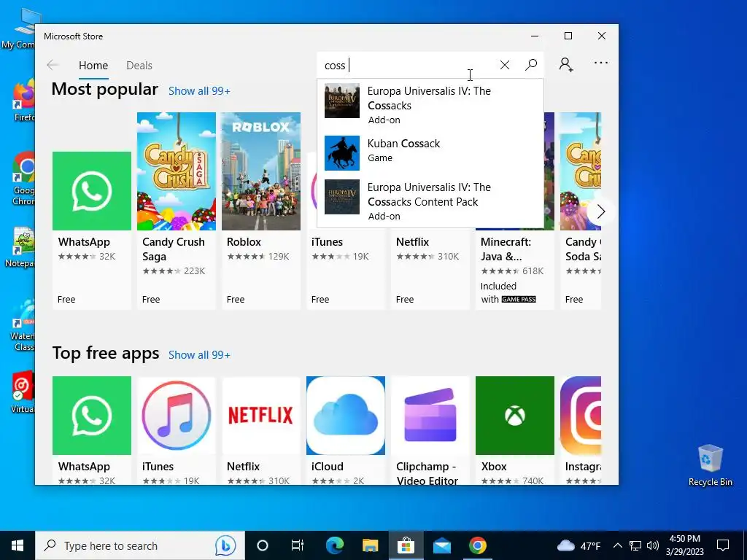This screenshot has width=747, height=560.
Task: Open volume control tray icon
Action: click(653, 545)
